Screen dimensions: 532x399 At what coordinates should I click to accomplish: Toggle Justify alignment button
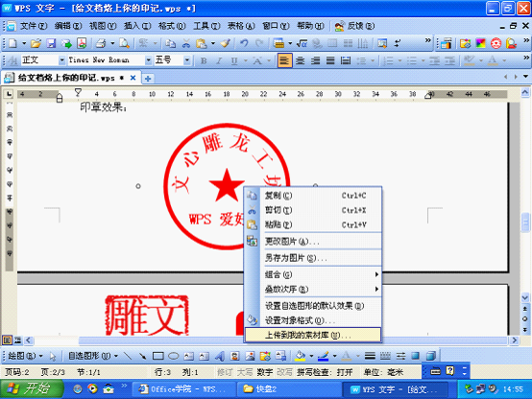[330, 60]
